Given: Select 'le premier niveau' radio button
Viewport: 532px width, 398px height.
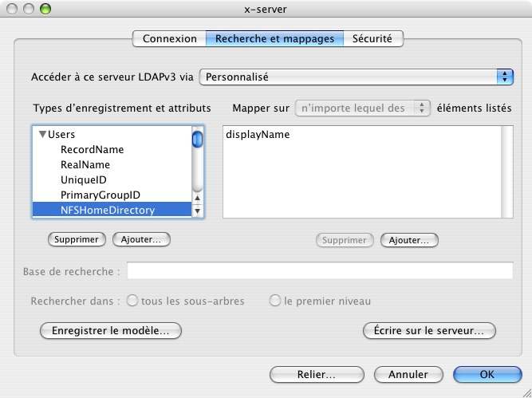Looking at the screenshot, I should 275,301.
